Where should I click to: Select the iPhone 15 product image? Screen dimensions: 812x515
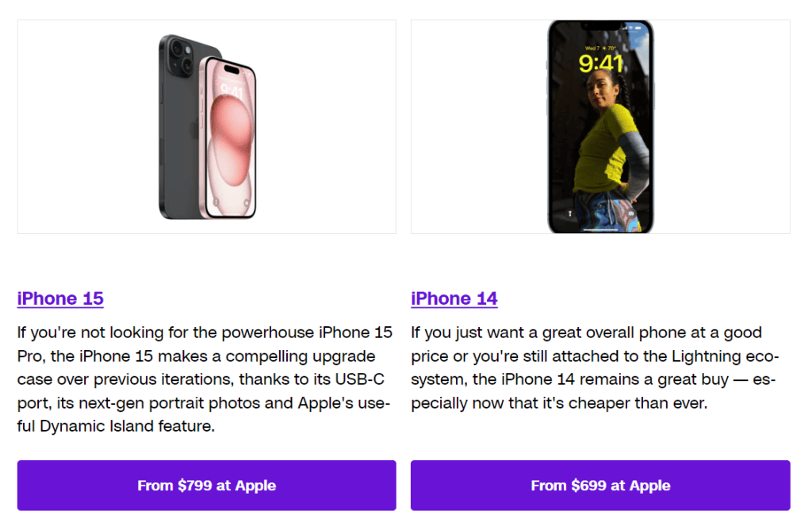(206, 125)
